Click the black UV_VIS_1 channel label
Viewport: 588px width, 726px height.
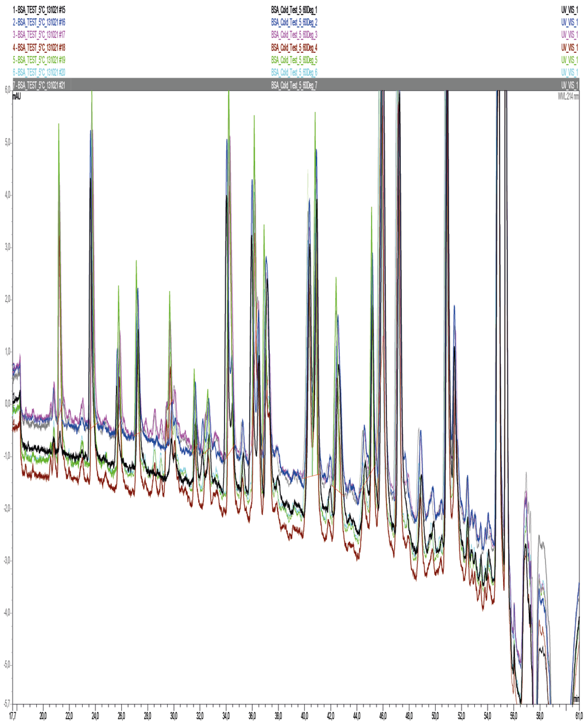coord(569,10)
